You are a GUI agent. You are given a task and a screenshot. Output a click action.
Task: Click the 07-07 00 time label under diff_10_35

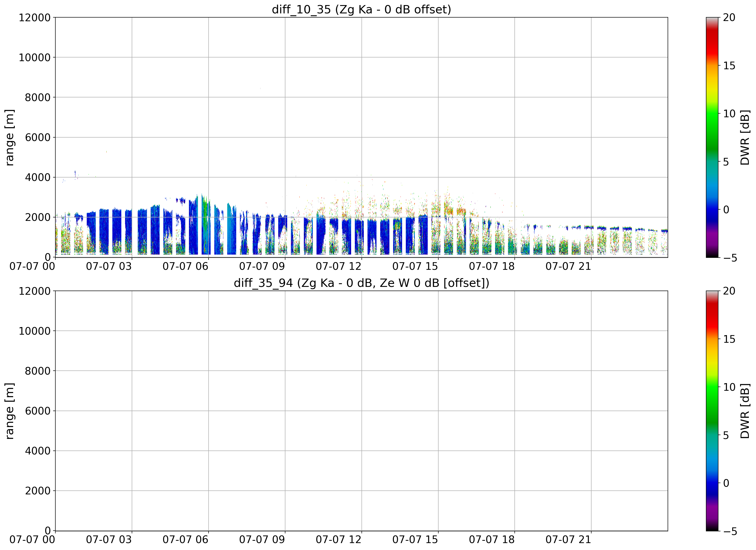[x=32, y=267]
